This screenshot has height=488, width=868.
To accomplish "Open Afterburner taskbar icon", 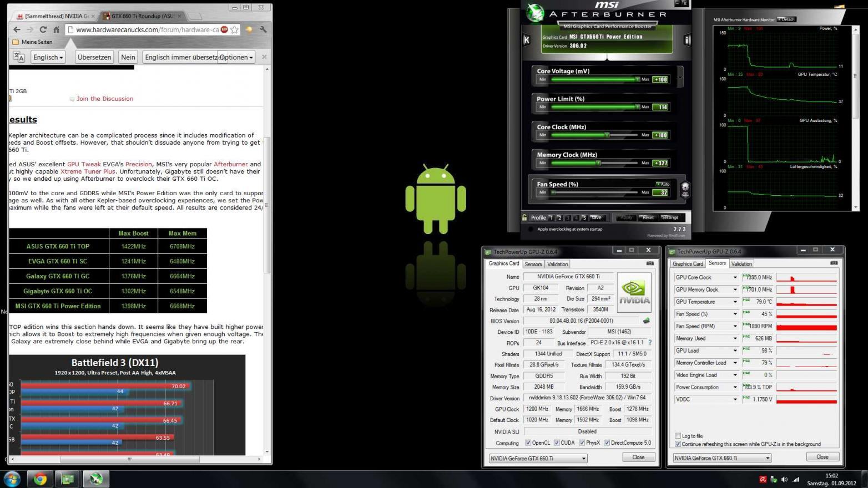I will [x=96, y=479].
